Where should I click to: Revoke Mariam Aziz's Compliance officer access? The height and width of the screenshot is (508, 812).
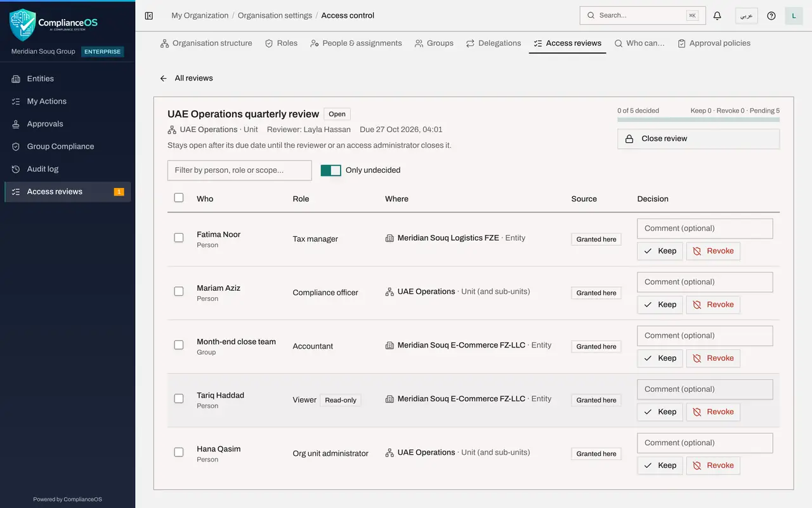tap(713, 305)
